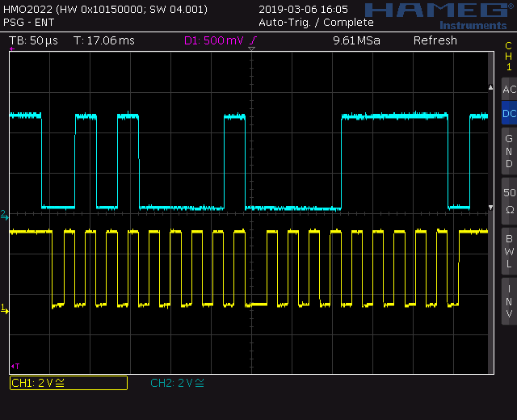Click the HMO2022 hardware version text

pos(106,9)
